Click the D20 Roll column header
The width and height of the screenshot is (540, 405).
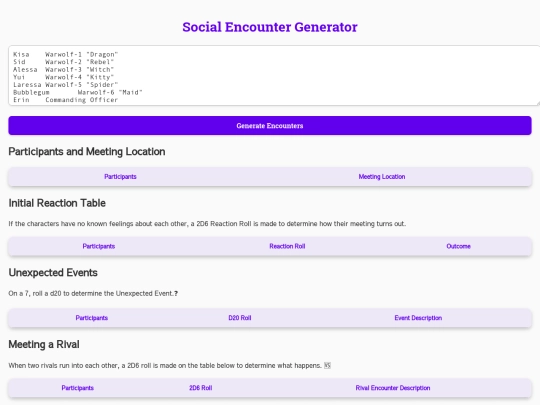point(240,318)
